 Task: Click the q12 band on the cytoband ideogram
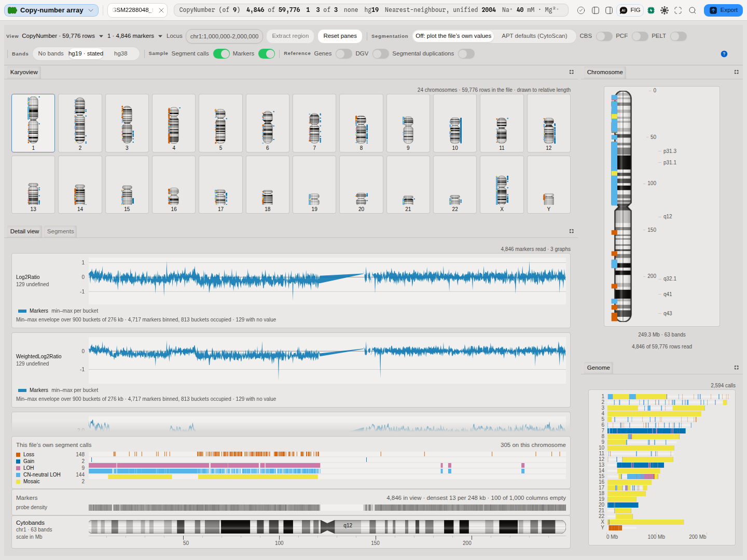[348, 526]
